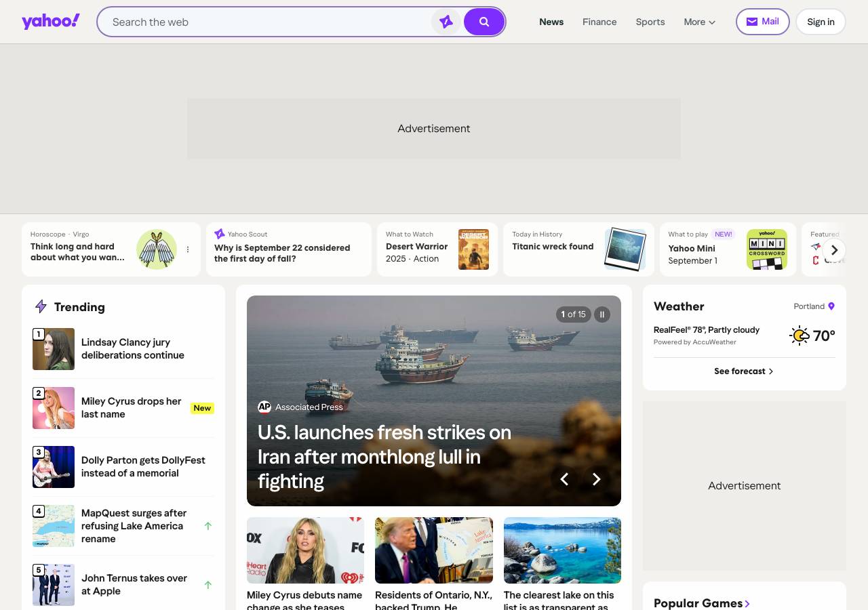Open Miley Cyrus drops her last name story
Viewport: 868px width, 610px height.
[132, 407]
